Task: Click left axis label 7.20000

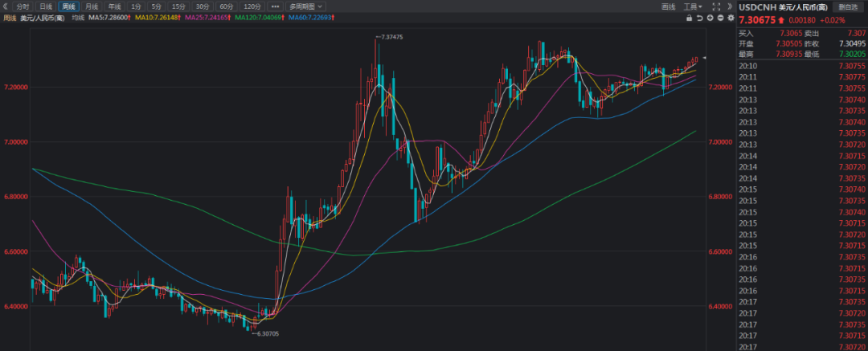Action: pos(16,88)
